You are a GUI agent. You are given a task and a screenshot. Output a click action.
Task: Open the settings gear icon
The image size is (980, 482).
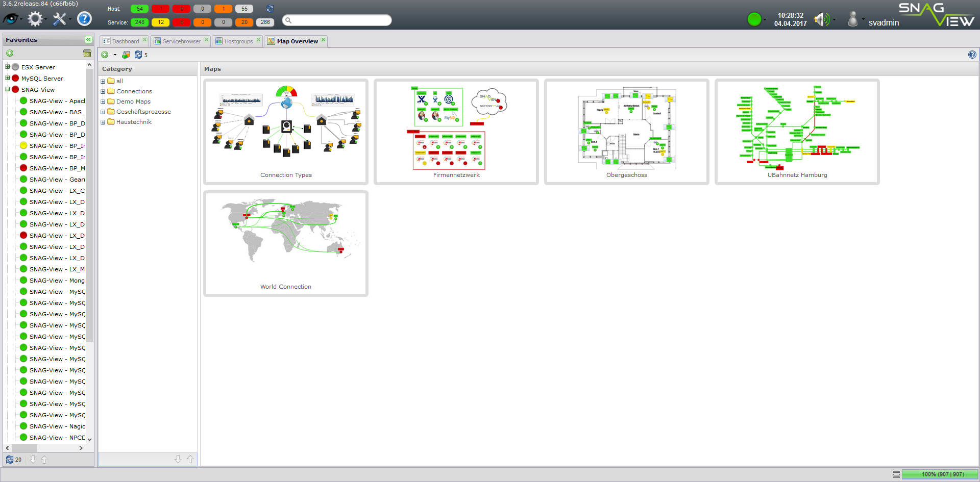pos(35,19)
